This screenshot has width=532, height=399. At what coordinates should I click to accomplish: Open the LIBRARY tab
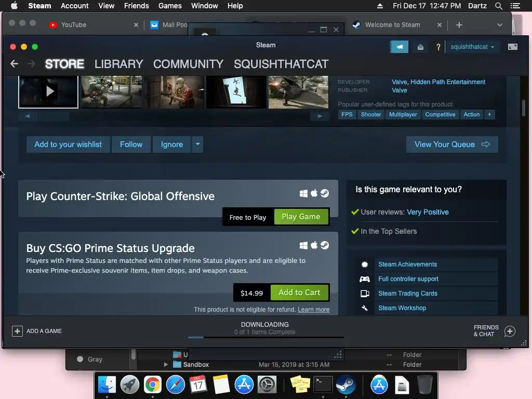tap(119, 64)
